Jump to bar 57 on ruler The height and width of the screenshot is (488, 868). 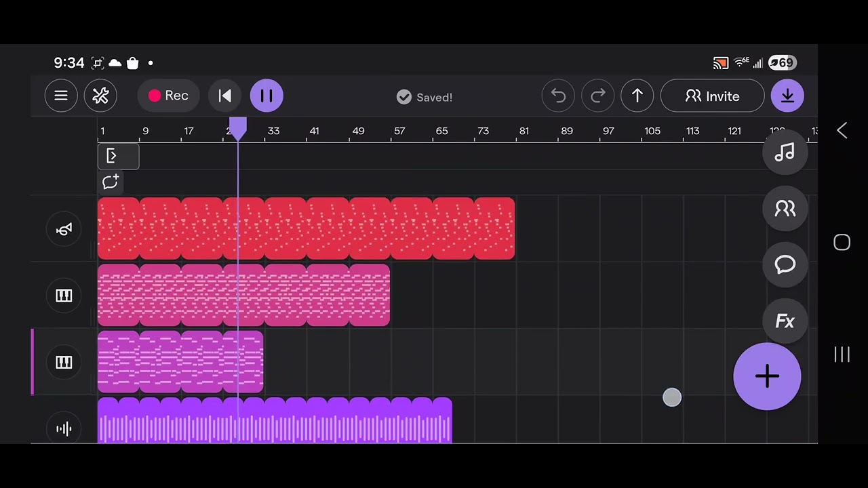(x=399, y=131)
